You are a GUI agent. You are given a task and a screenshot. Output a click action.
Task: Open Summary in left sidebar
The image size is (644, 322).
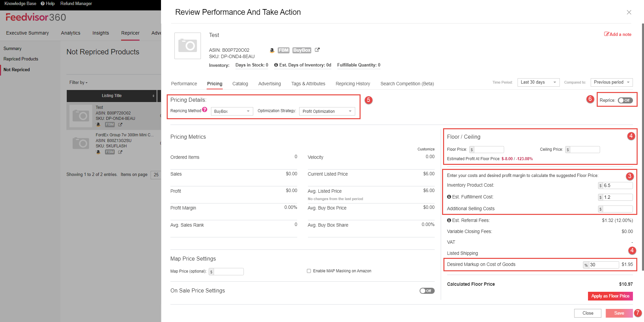coord(12,48)
